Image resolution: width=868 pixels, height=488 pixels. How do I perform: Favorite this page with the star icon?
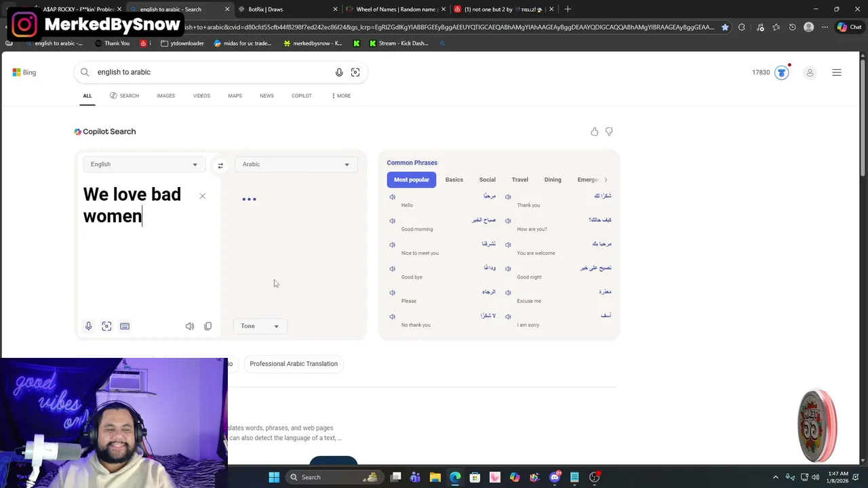click(725, 27)
